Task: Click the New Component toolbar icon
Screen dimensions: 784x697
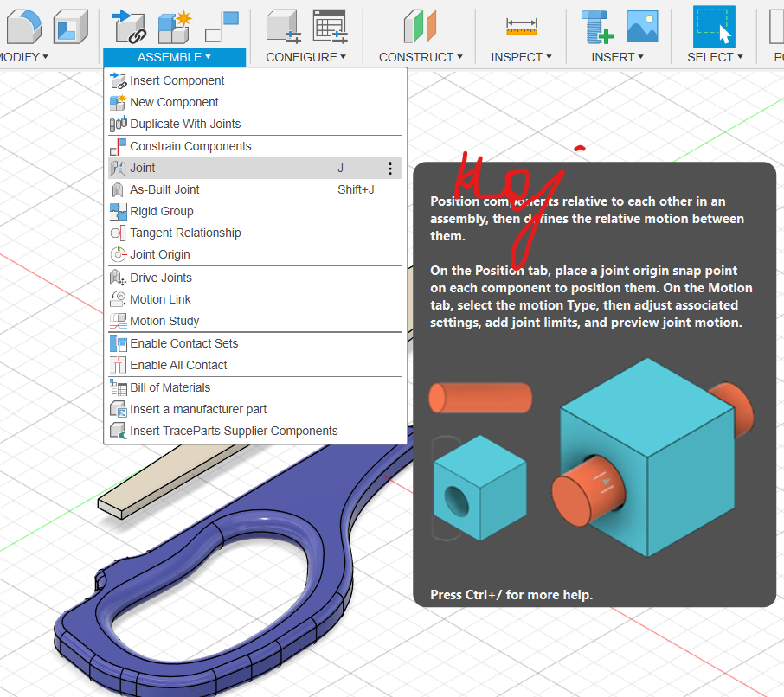Action: point(174,26)
